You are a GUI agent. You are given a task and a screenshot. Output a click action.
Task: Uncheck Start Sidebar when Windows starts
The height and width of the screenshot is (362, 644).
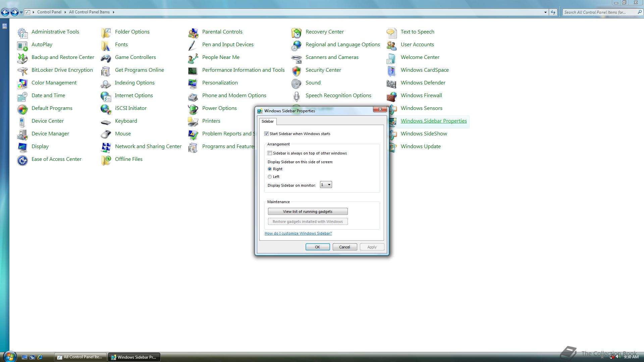point(267,134)
